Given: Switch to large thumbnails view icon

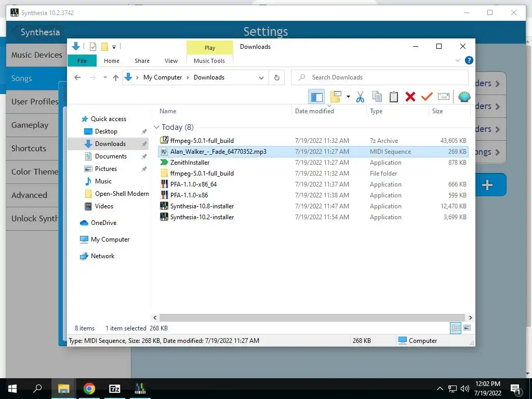Looking at the screenshot, I should coord(467,328).
